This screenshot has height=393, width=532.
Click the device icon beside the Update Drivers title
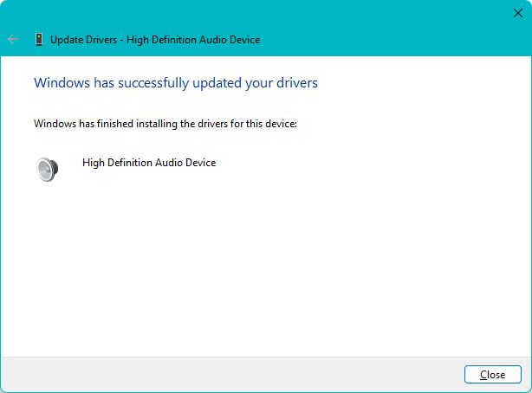tap(39, 39)
